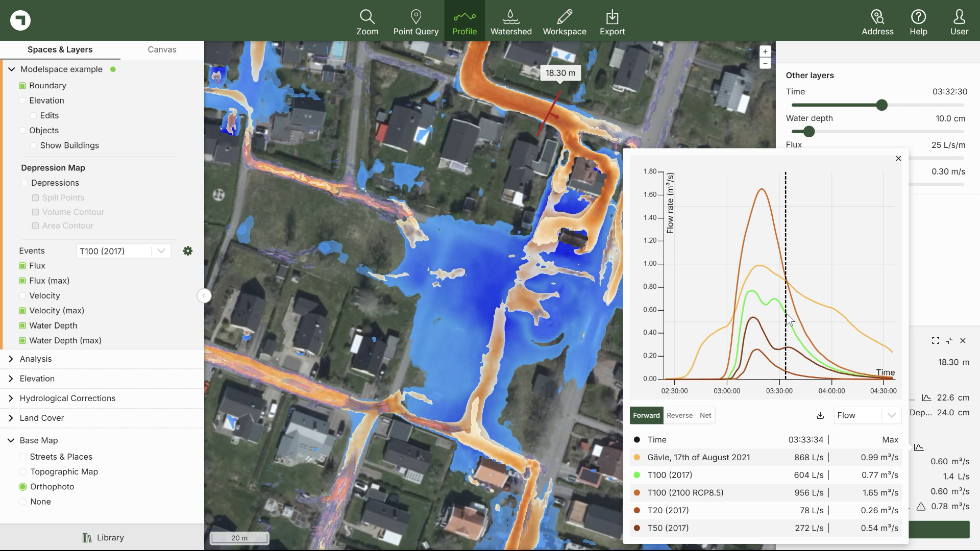
Task: Collapse the Modelspace example group
Action: click(x=11, y=69)
